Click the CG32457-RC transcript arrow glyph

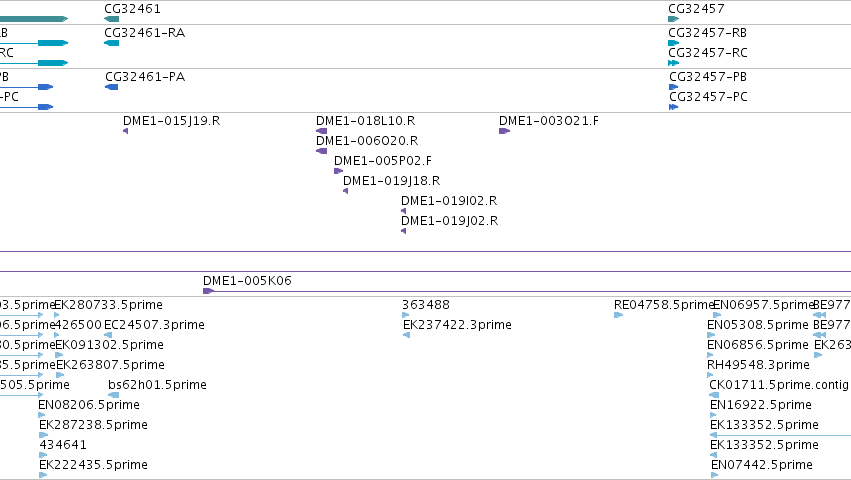(x=674, y=63)
